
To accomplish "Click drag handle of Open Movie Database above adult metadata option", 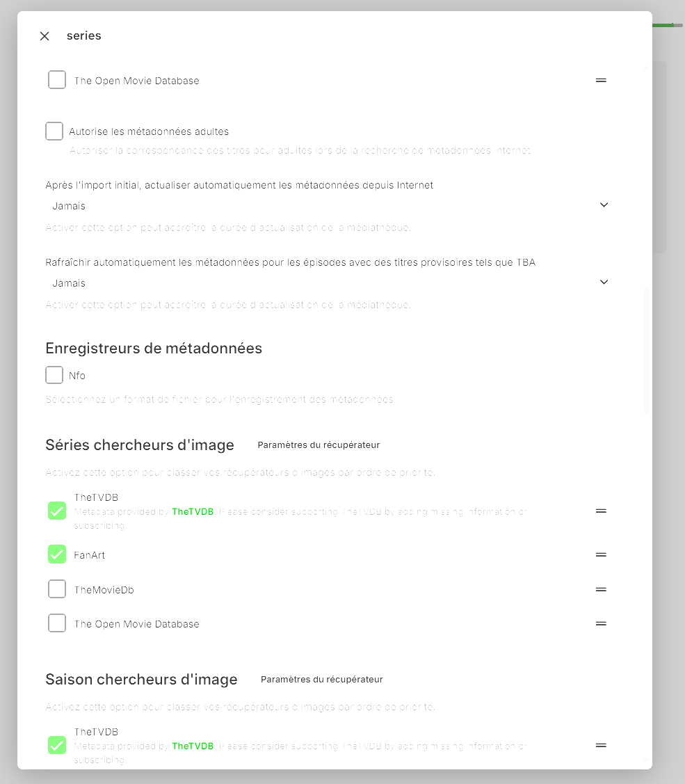I will click(x=601, y=80).
